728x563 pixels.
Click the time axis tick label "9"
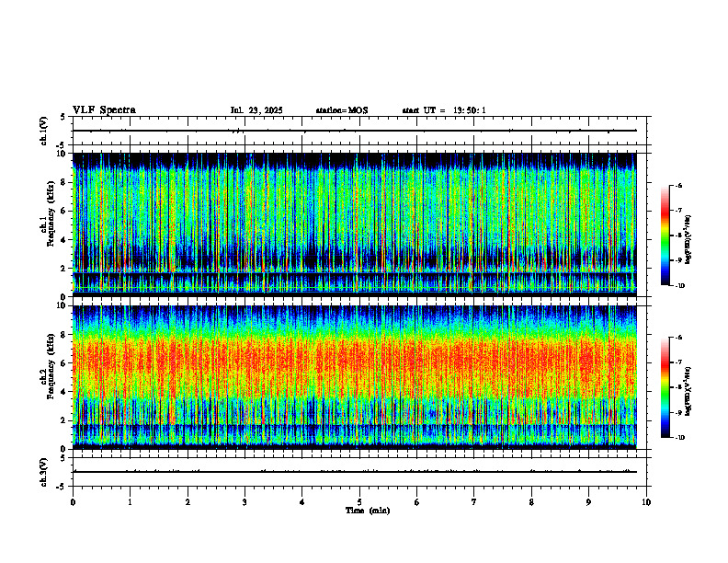tap(588, 502)
